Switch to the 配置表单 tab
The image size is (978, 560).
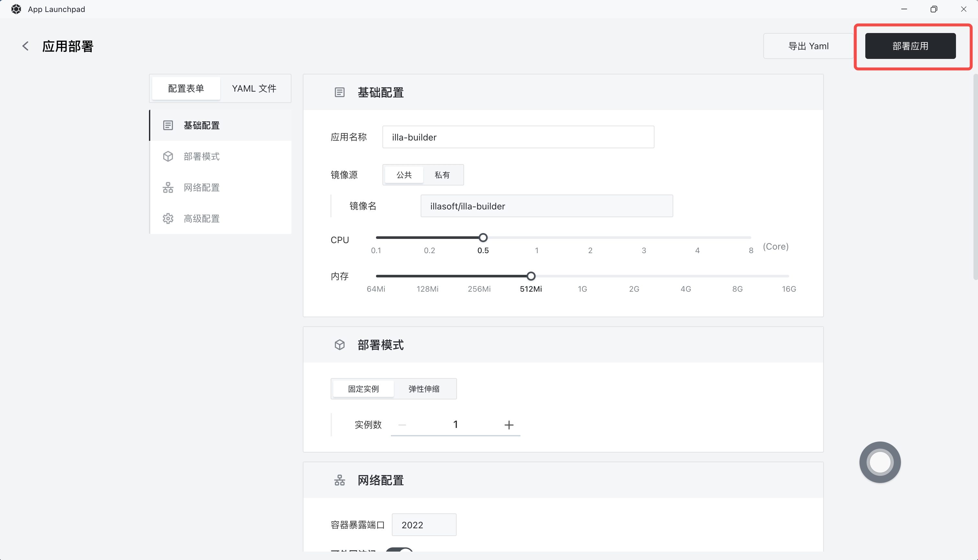coord(186,88)
